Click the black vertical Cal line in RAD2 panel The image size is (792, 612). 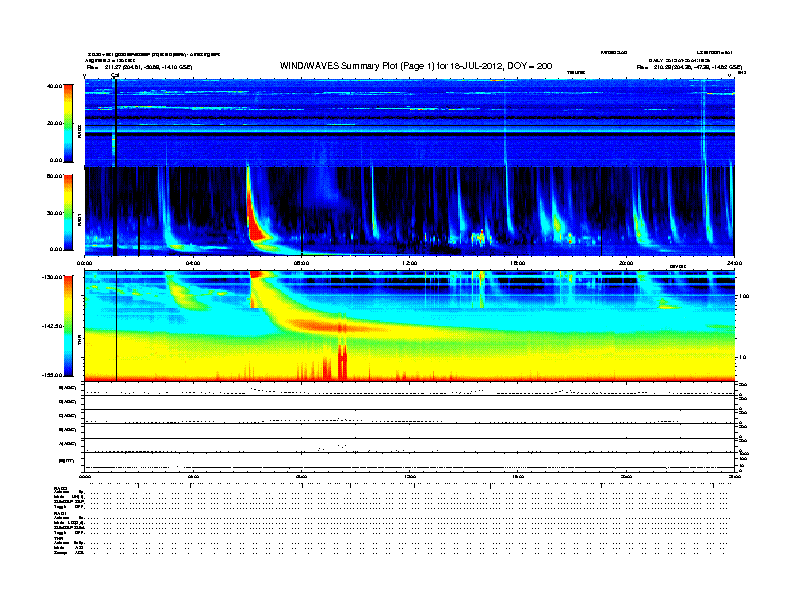click(x=116, y=123)
